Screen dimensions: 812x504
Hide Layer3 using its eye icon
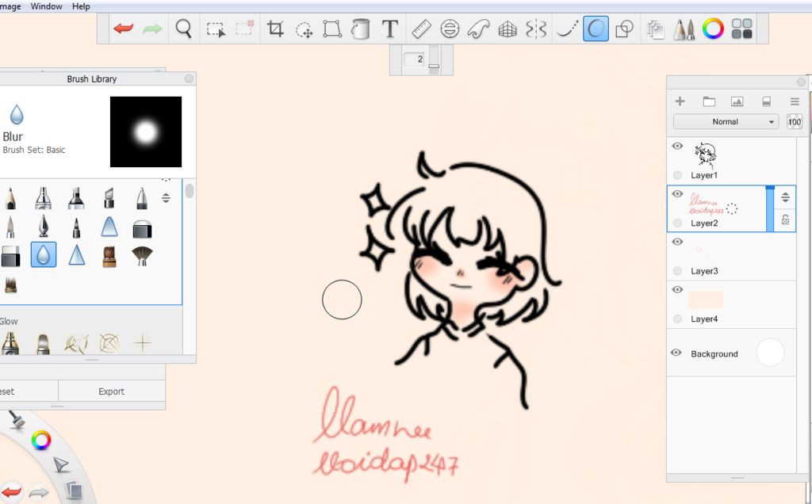677,242
